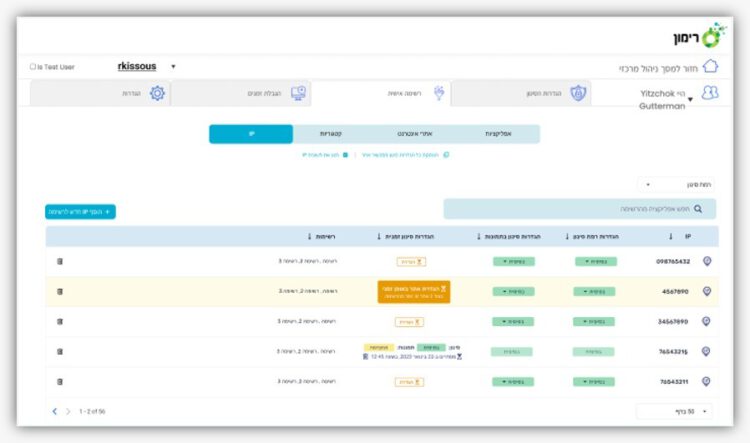Click trash icon for IP 76543211 row
The height and width of the screenshot is (443, 750).
point(59,381)
